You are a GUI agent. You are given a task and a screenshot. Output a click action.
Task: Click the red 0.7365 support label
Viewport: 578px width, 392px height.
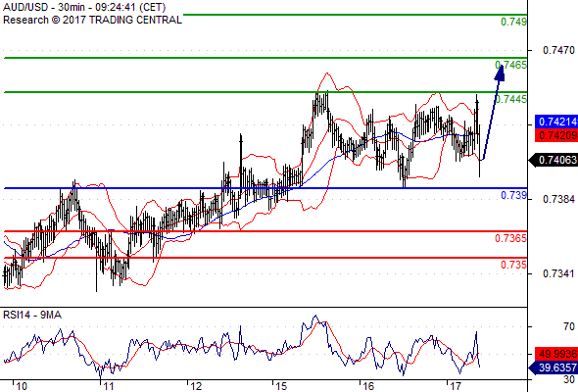tap(510, 238)
